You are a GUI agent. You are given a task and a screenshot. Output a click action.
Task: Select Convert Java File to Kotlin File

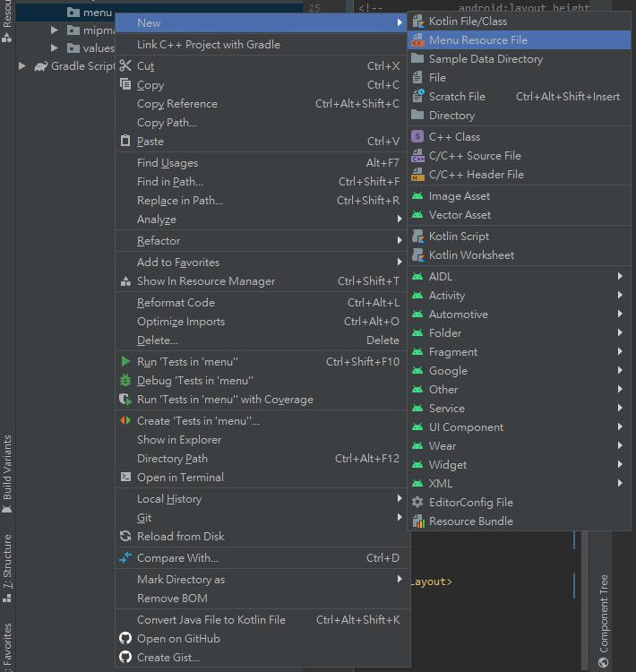(x=262, y=620)
